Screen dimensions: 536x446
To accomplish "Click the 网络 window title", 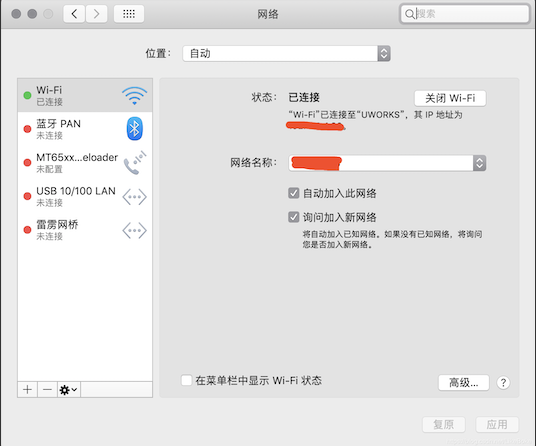I will (268, 14).
